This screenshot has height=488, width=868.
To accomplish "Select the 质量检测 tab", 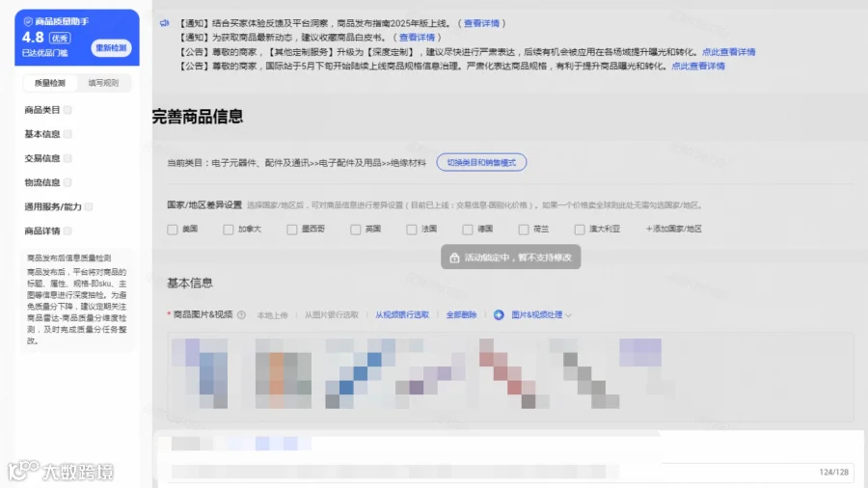I will pos(50,83).
